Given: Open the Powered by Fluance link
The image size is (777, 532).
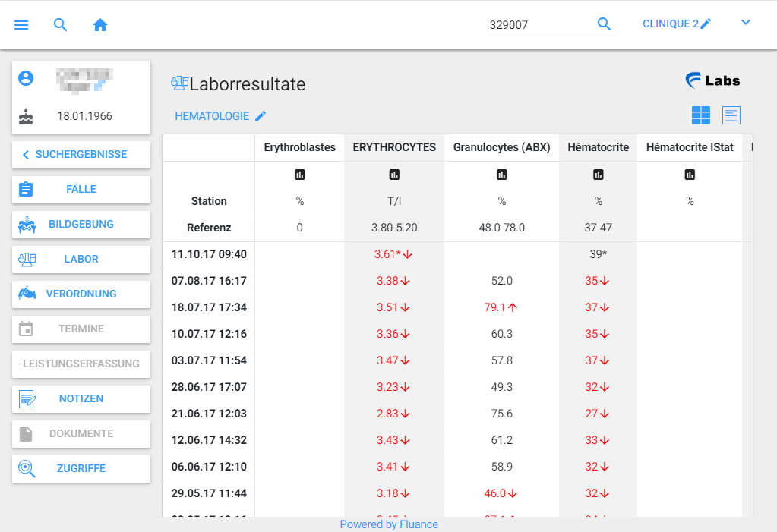Looking at the screenshot, I should [x=389, y=524].
